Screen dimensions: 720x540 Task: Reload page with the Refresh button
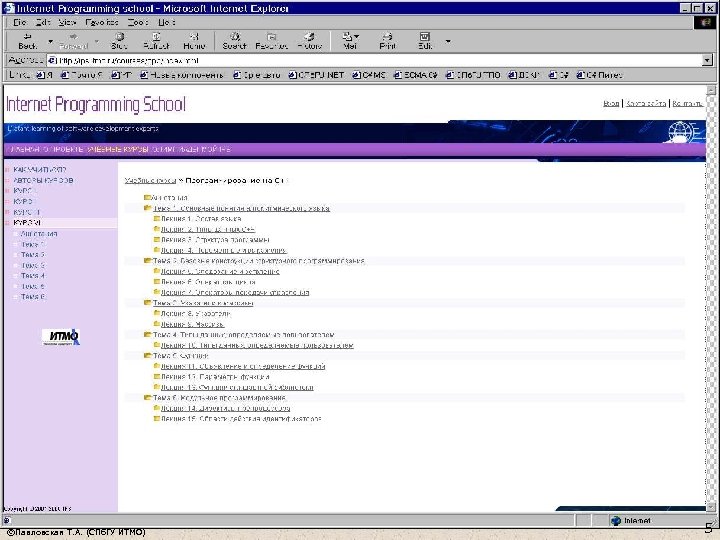click(156, 41)
